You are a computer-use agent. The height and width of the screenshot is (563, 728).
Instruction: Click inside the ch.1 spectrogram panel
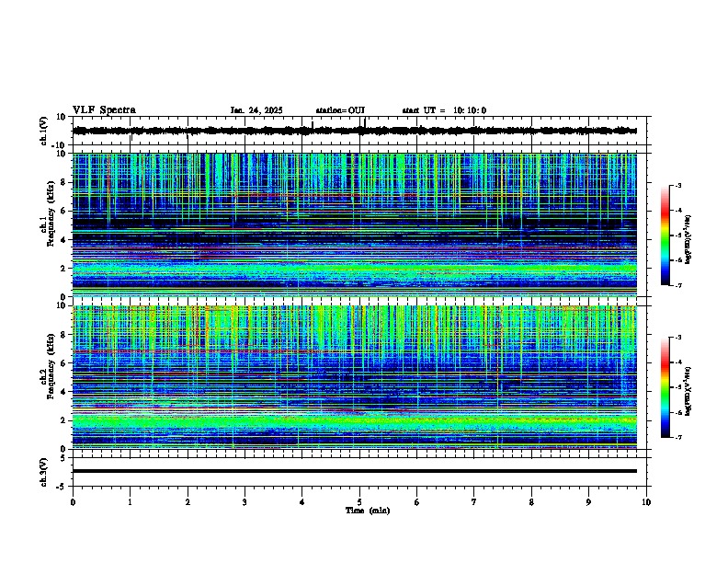coord(354,224)
